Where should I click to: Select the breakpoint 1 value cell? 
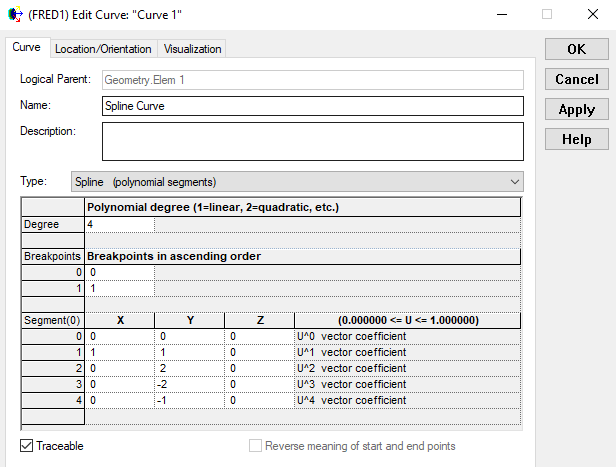pos(119,288)
